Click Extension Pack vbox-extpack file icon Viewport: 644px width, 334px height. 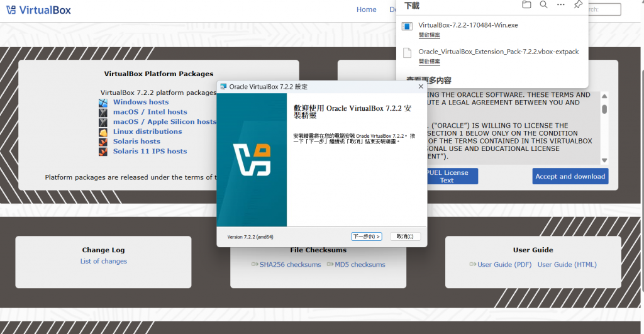[x=407, y=53]
